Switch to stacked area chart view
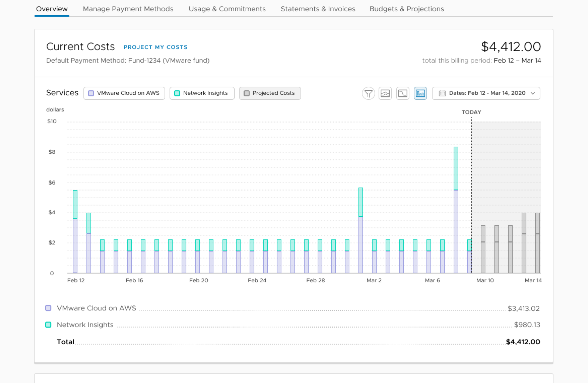 (x=385, y=93)
